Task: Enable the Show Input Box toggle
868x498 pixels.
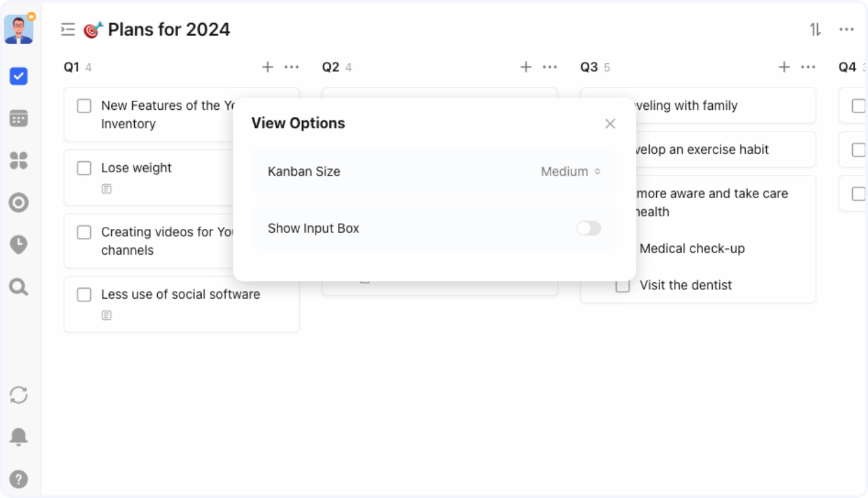Action: coord(588,228)
